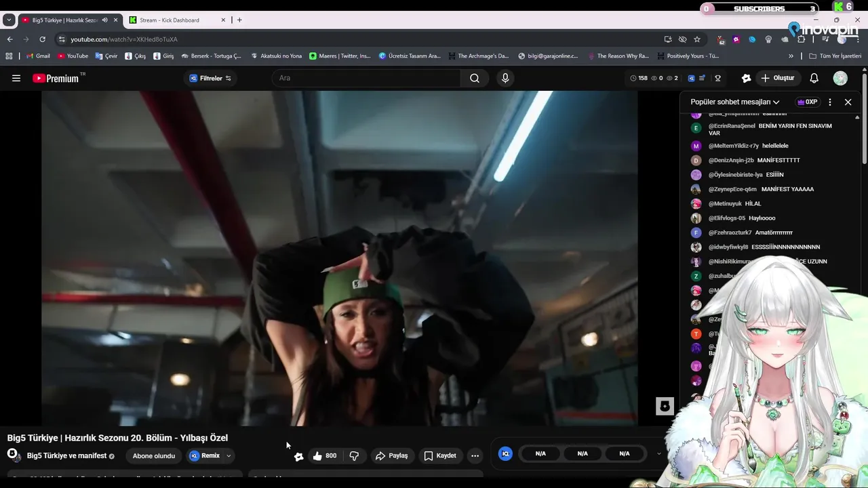Expand vidIQ stats chevron after N/A values
The width and height of the screenshot is (868, 488).
coord(658,453)
